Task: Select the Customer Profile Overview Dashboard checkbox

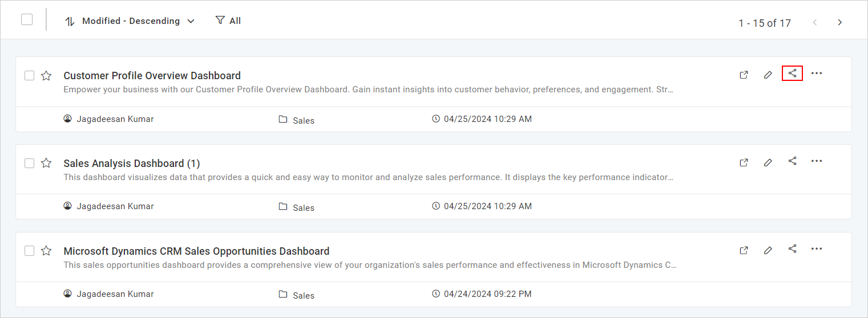Action: coord(30,76)
